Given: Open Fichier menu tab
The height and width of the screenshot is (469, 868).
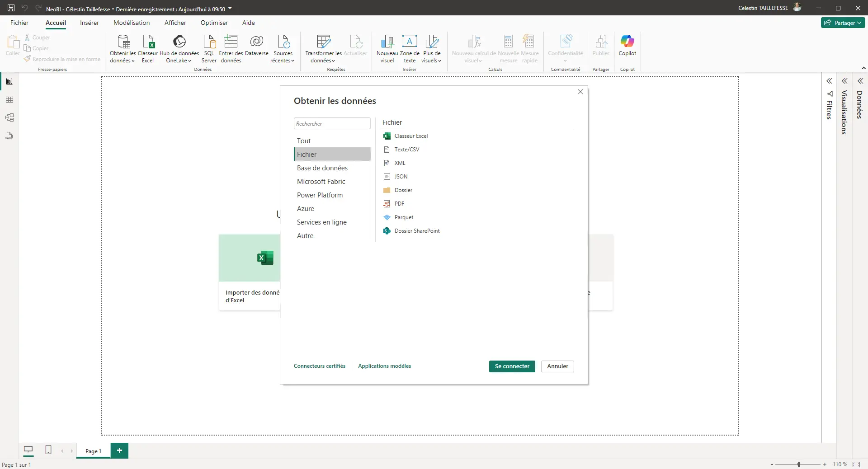Looking at the screenshot, I should pos(19,23).
